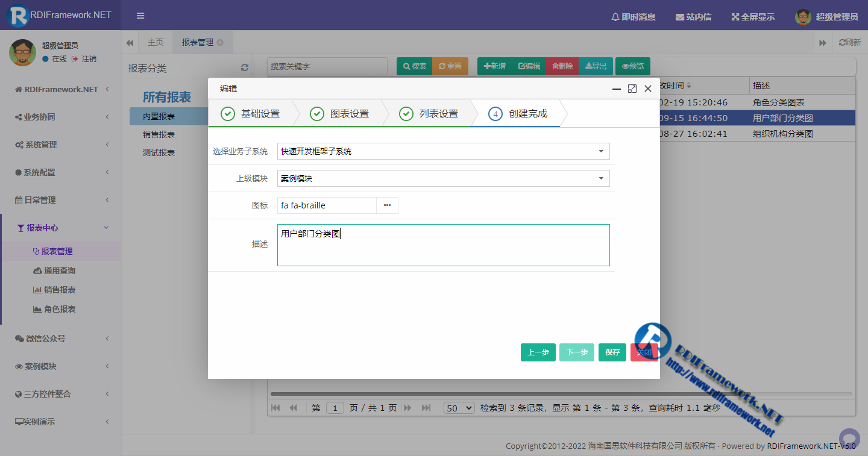Image resolution: width=868 pixels, height=456 pixels.
Task: Select 所有报表 category
Action: coord(167,97)
